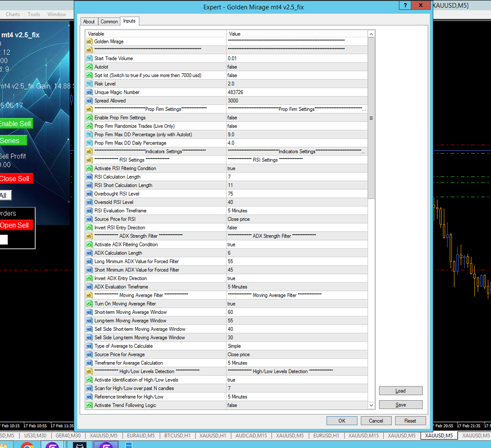Viewport: 491px width, 448px height.
Task: Click the icon beside Enable Prop Firm Settings
Action: click(x=89, y=117)
